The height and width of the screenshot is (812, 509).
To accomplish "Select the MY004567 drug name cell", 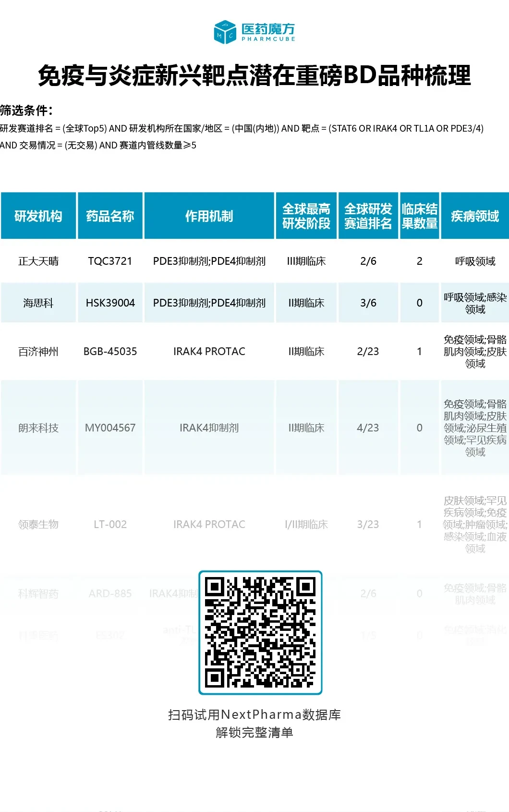I will pyautogui.click(x=110, y=428).
